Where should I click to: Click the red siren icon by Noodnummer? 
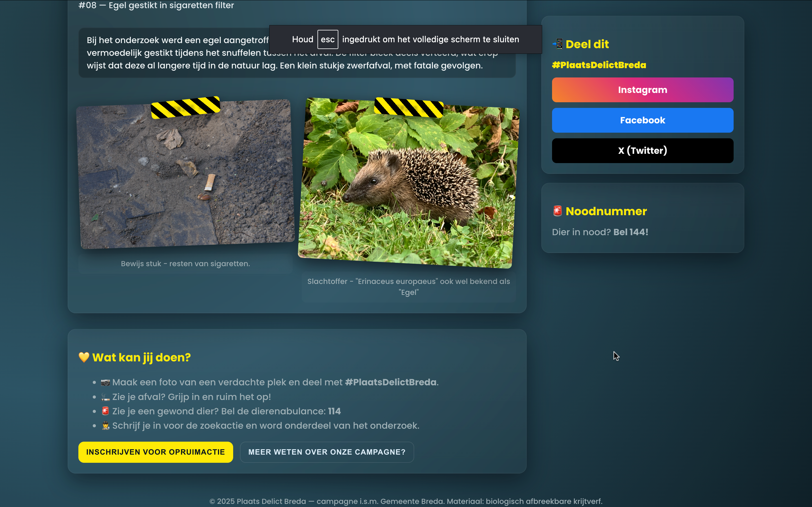[557, 211]
